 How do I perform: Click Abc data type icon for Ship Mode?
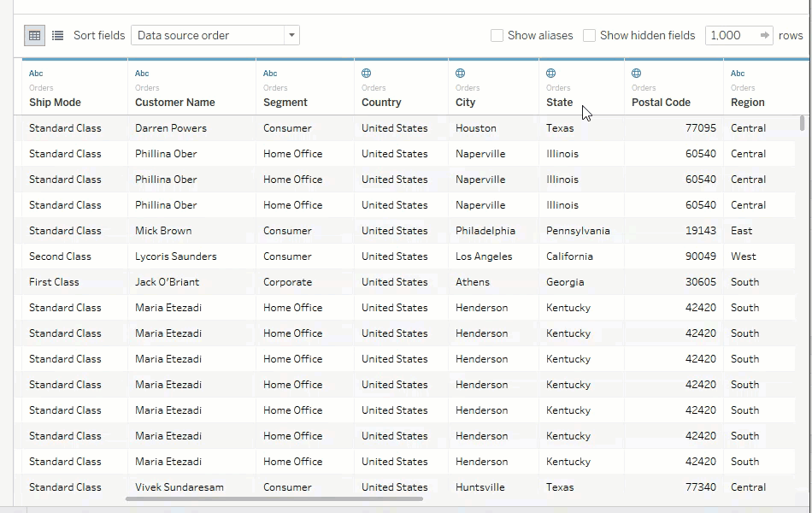(36, 74)
